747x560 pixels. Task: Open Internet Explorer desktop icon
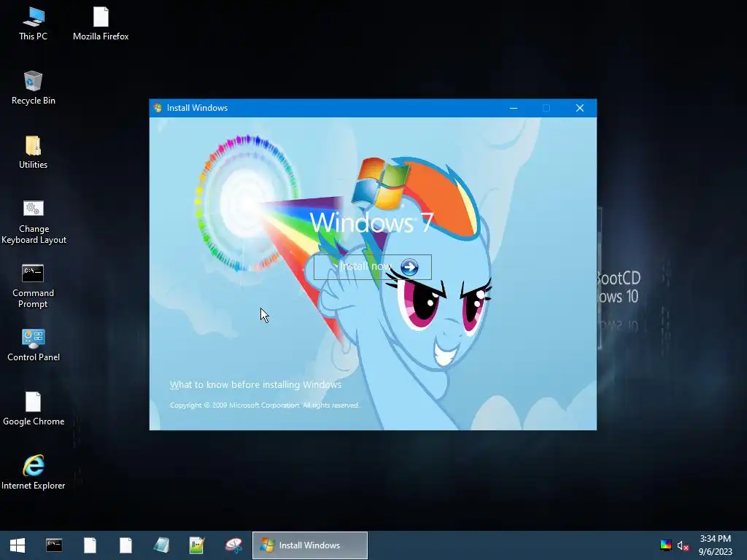pos(34,472)
